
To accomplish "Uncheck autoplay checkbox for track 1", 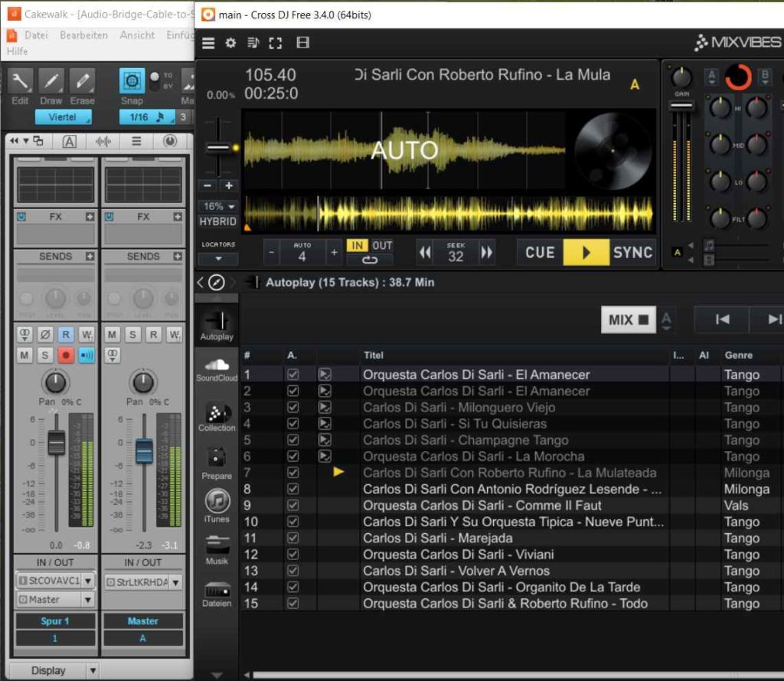I will click(x=293, y=375).
